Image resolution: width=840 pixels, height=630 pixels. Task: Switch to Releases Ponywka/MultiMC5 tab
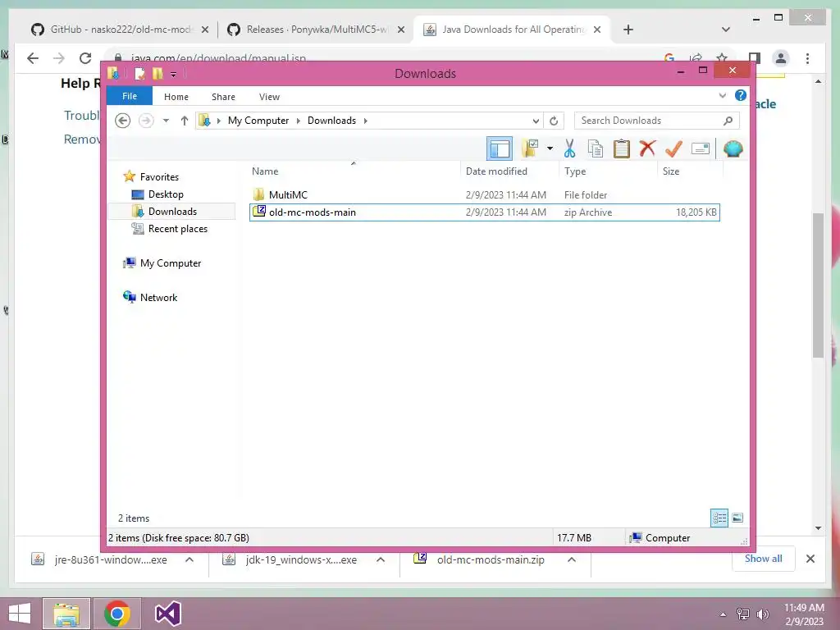(x=316, y=30)
